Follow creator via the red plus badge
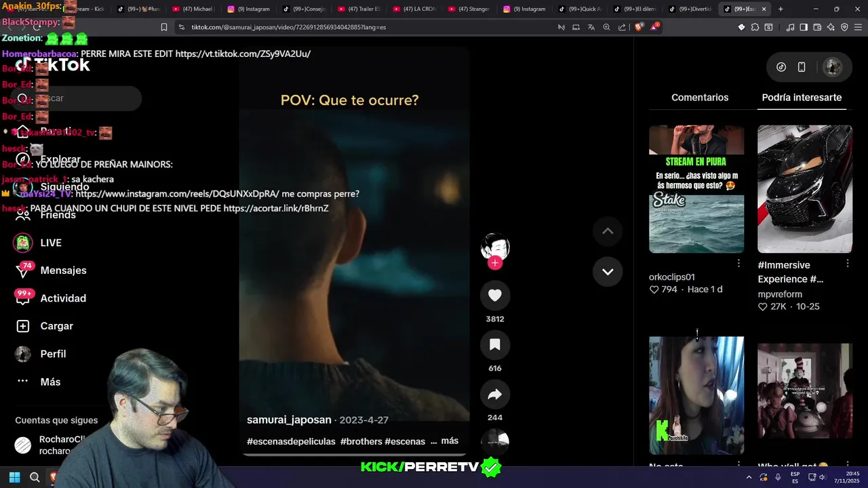Image resolution: width=868 pixels, height=488 pixels. [495, 263]
